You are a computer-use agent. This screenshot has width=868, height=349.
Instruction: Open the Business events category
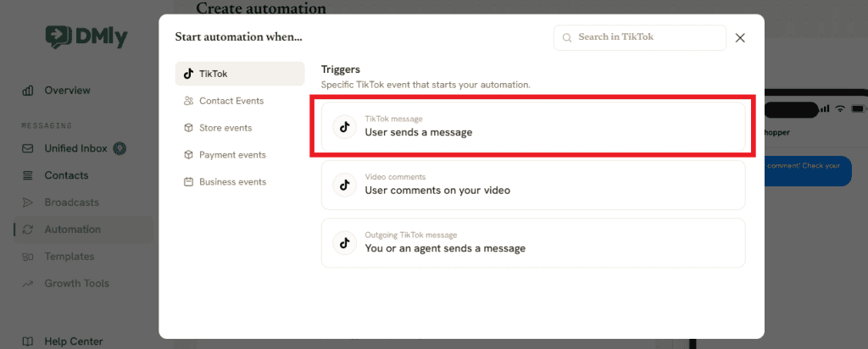(240, 181)
